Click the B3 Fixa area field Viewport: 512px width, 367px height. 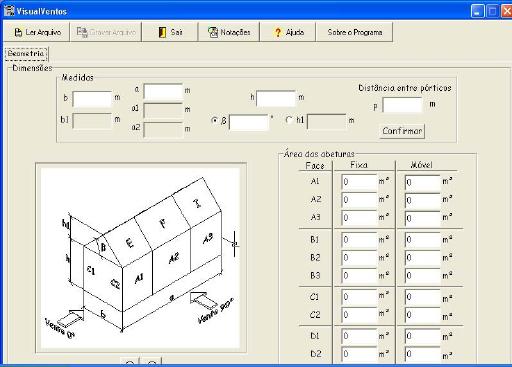pos(359,276)
